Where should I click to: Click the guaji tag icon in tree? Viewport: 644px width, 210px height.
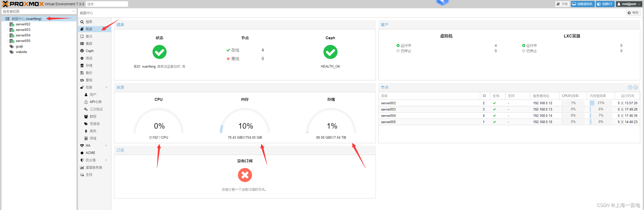(12, 46)
